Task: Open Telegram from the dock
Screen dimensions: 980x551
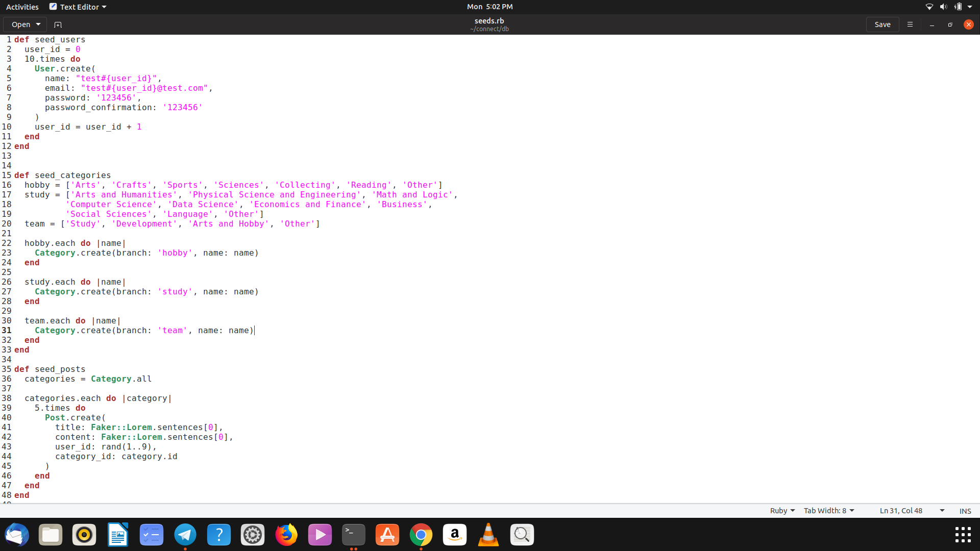Action: point(185,535)
